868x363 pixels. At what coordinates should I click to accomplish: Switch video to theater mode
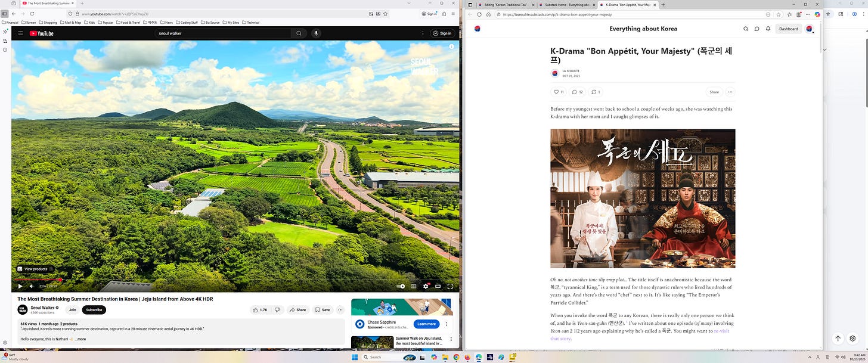[438, 286]
